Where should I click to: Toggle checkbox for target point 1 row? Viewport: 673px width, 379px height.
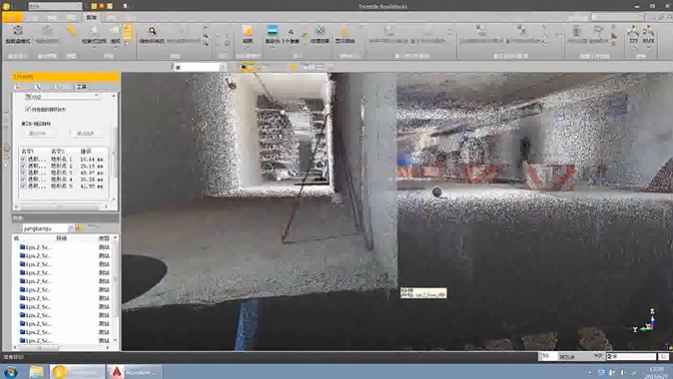point(23,159)
